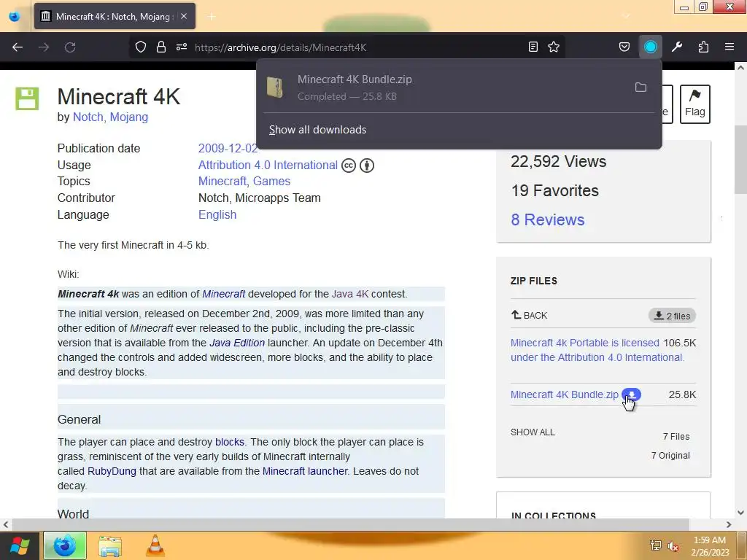Click BACK in the zip files panel
This screenshot has height=560, width=747.
(530, 315)
